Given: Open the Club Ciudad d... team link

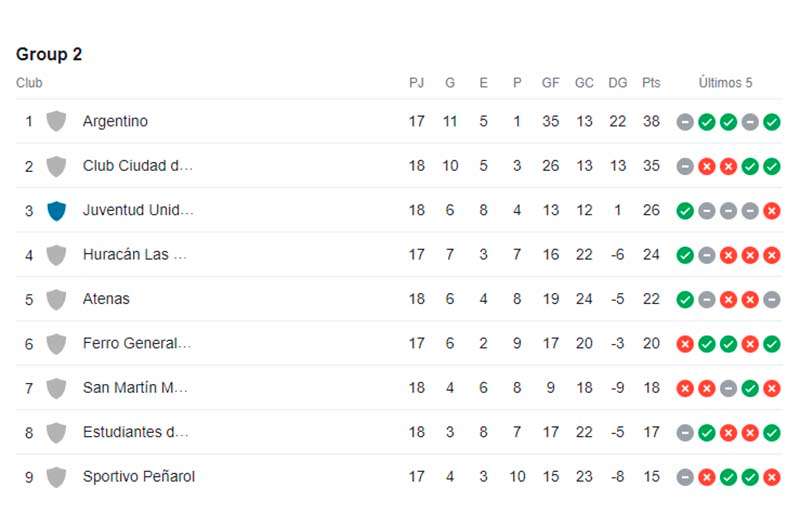Looking at the screenshot, I should click(138, 166).
